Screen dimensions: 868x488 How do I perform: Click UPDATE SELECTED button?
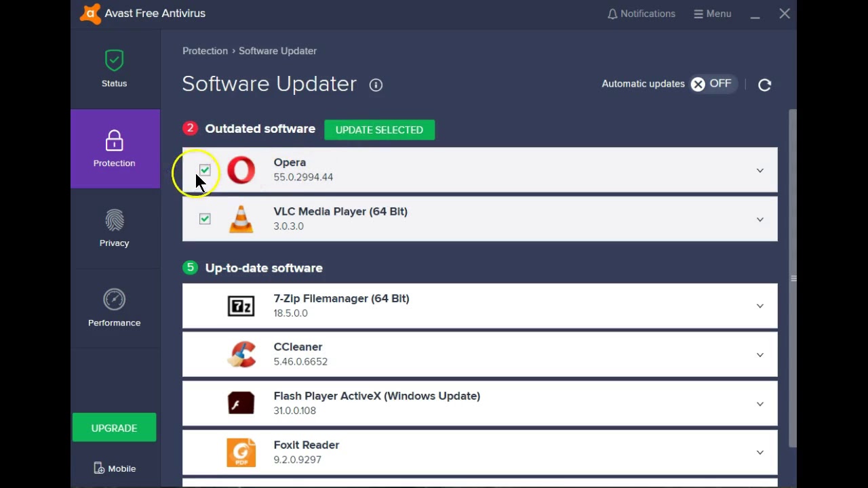(379, 129)
